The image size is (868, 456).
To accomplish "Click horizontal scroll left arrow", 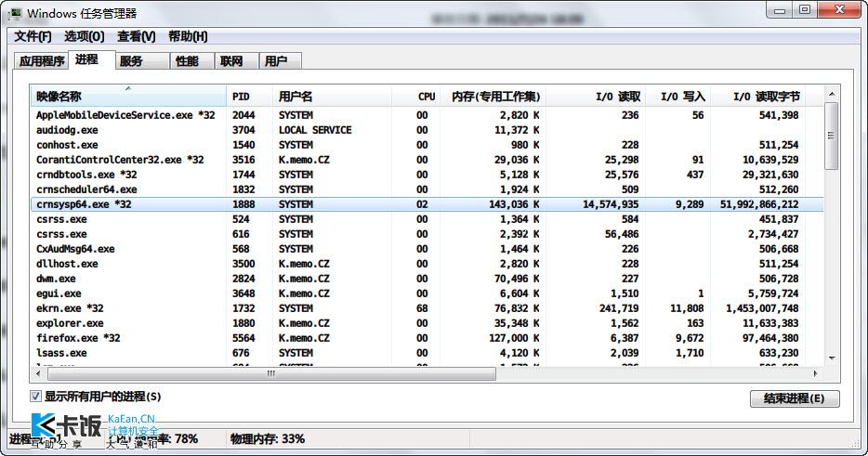I will 38,373.
